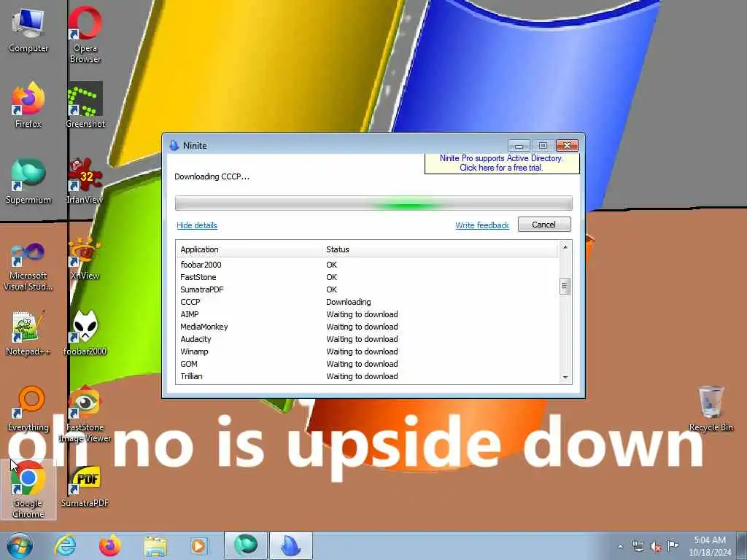Click the Downloading status for CCCP
This screenshot has width=747, height=560.
pos(348,302)
